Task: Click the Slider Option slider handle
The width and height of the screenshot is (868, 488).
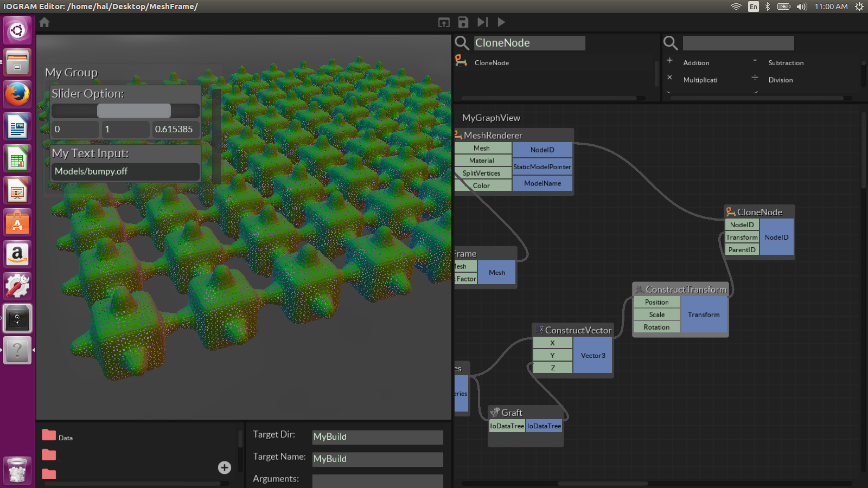Action: tap(133, 111)
